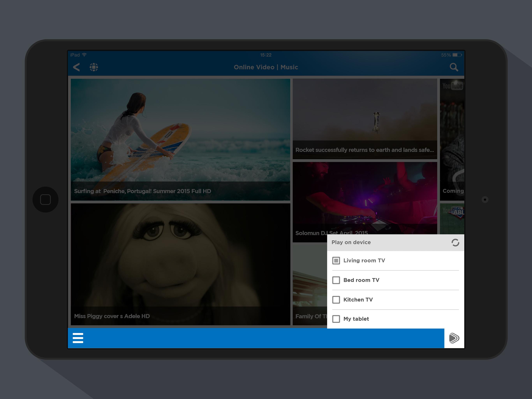
Task: Tap the cast play-to-device icon
Action: click(454, 338)
